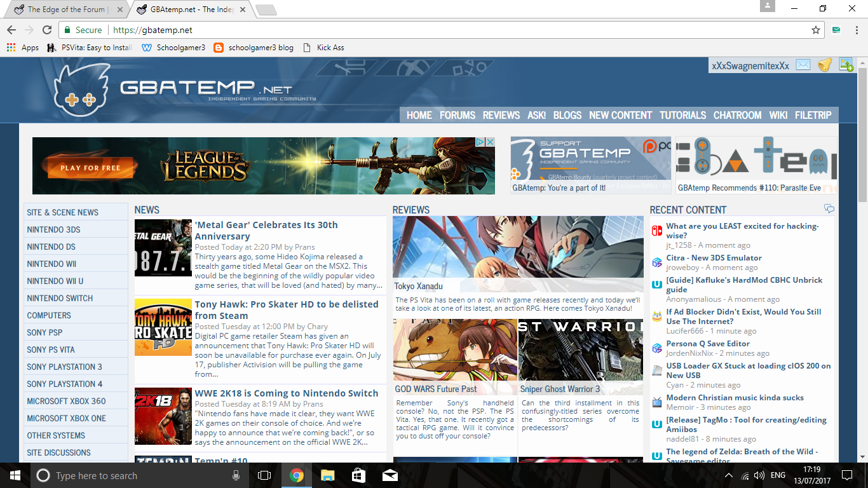
Task: Reload the GBAtemp page
Action: [x=47, y=30]
